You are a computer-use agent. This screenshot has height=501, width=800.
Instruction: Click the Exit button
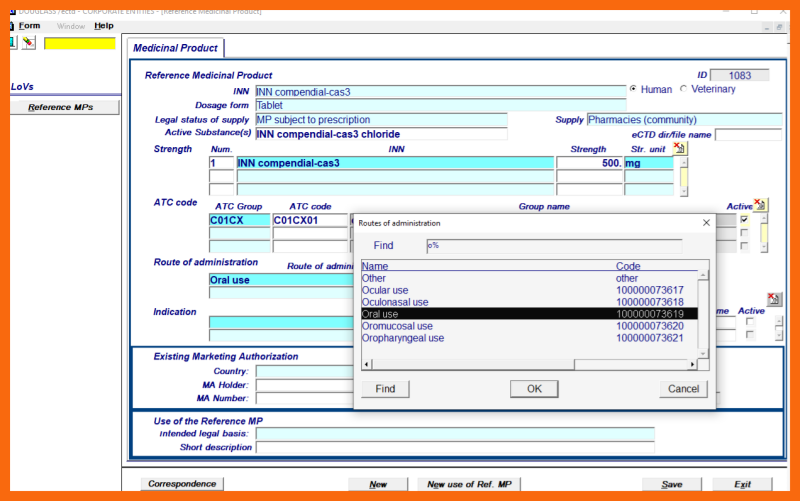point(742,484)
